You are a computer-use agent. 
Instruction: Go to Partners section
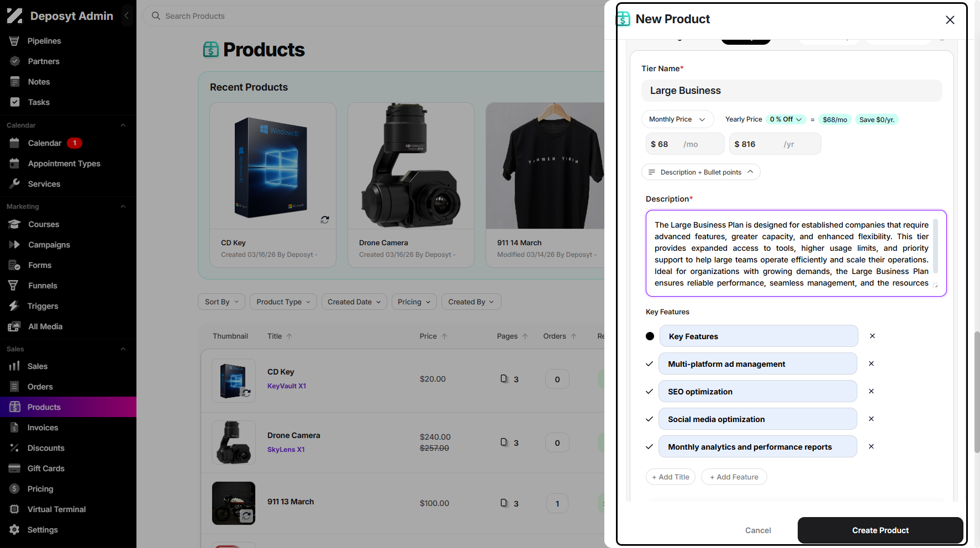(44, 61)
